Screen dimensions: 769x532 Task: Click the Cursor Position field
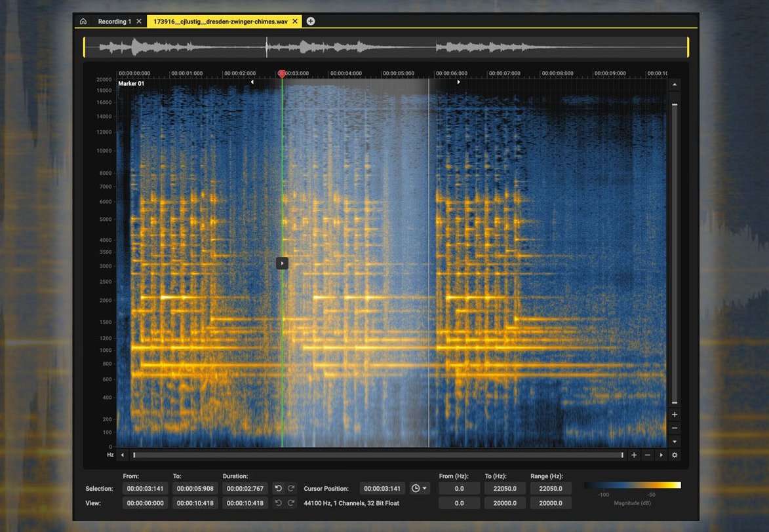pyautogui.click(x=382, y=488)
